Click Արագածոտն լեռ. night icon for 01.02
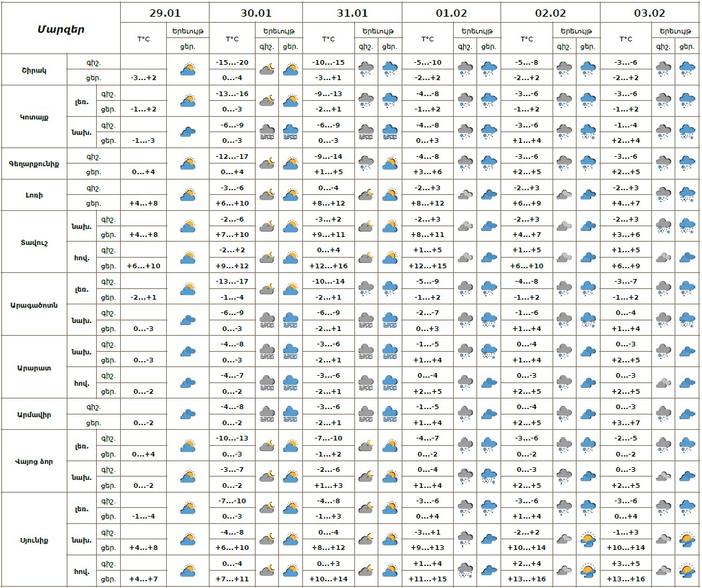702x588 pixels. (465, 289)
